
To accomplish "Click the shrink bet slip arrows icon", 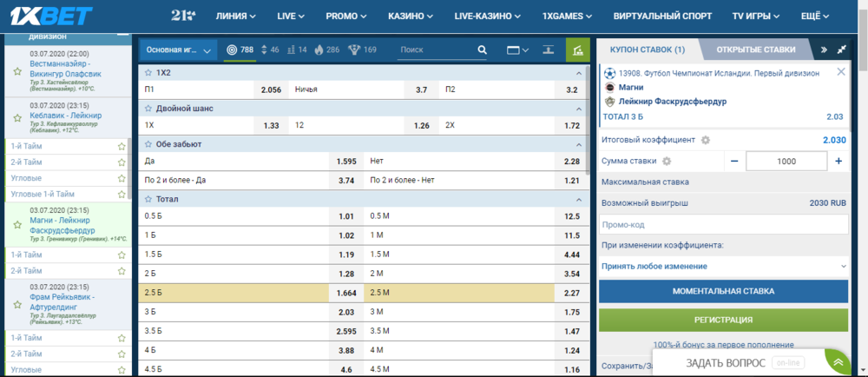I will coord(842,50).
